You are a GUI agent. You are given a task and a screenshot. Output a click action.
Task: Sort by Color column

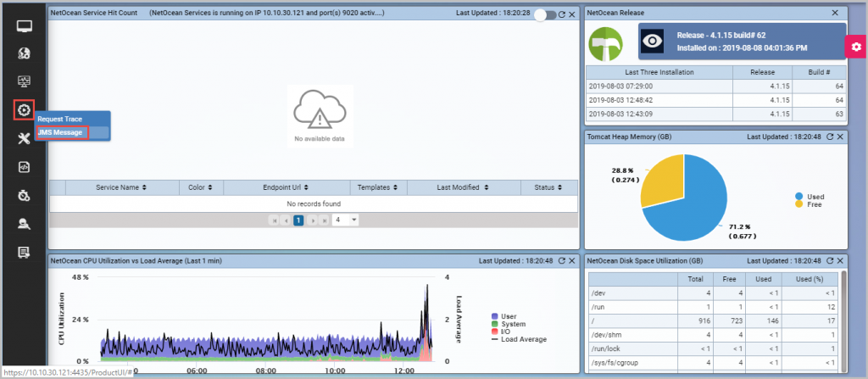coord(202,188)
